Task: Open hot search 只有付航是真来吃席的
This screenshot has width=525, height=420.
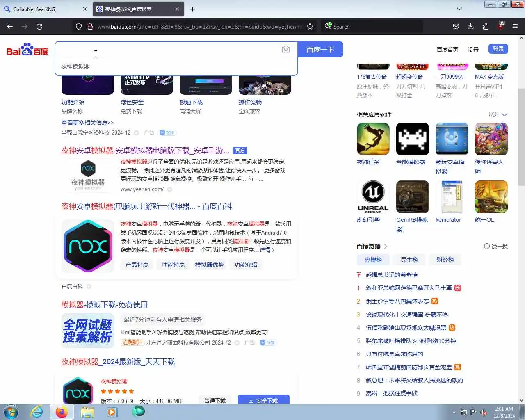Action: tap(395, 354)
